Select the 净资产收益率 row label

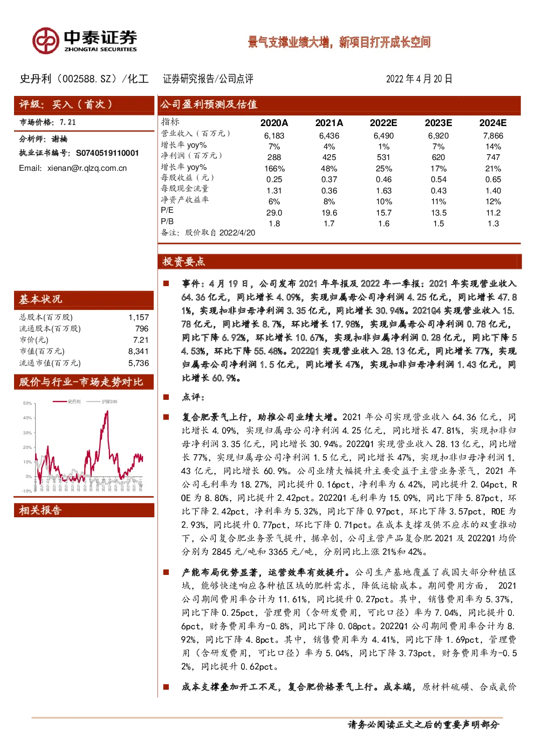point(184,200)
